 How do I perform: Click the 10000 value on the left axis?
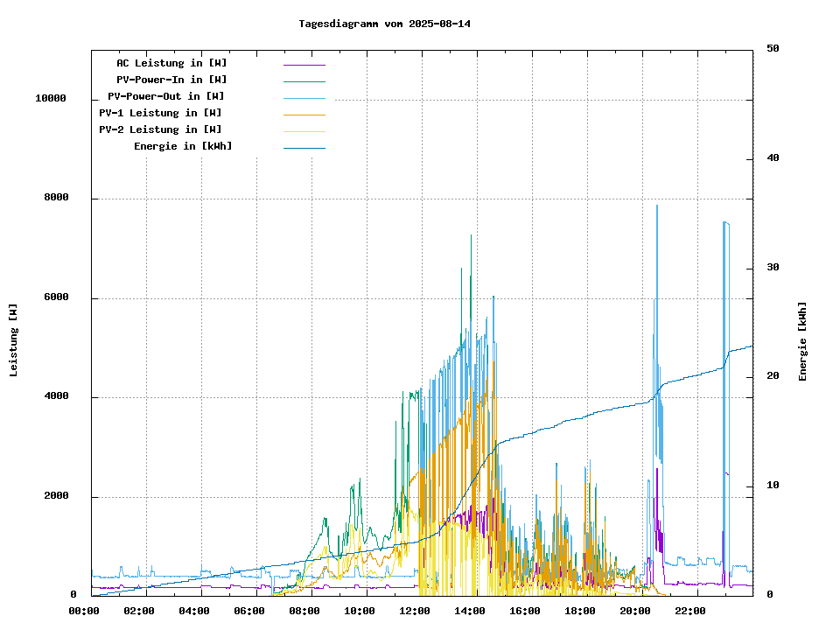tap(51, 99)
